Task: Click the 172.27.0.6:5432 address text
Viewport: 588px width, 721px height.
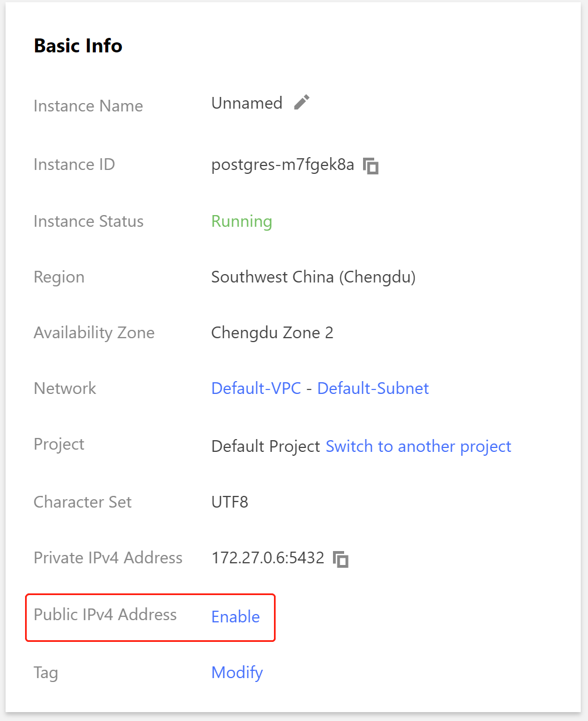Action: click(x=268, y=558)
